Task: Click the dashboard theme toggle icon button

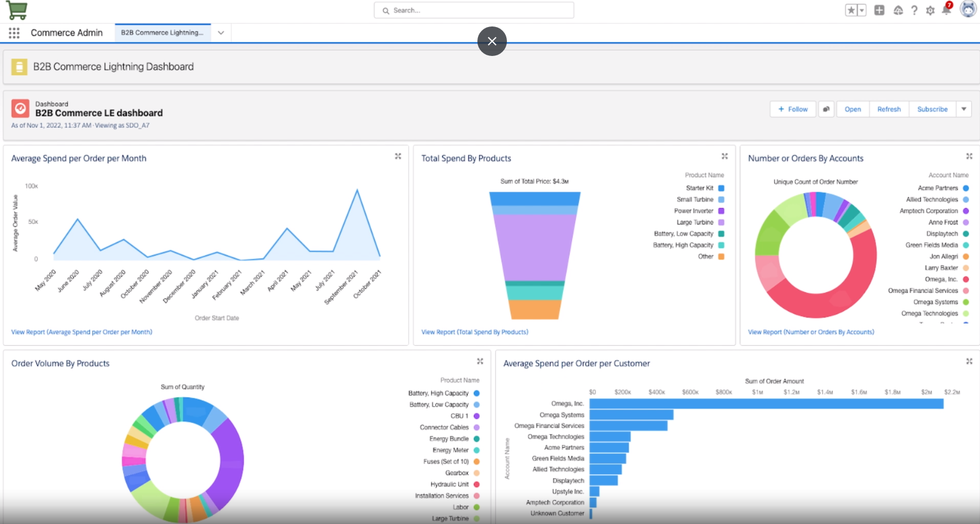Action: coord(826,109)
